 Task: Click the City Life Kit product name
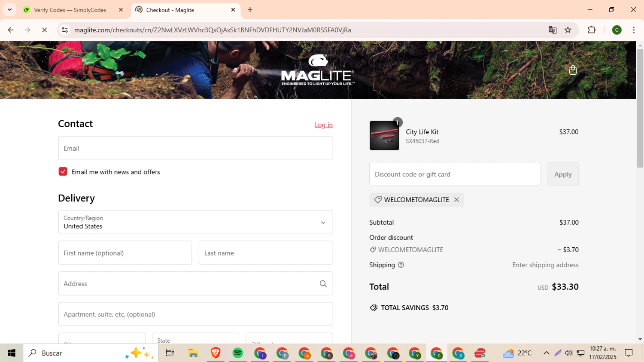422,132
